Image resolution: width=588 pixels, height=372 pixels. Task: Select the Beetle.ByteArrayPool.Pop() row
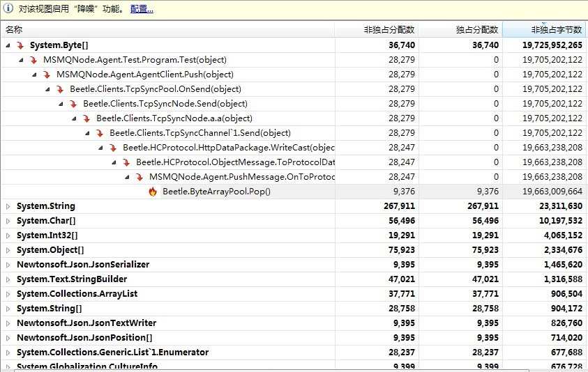[x=294, y=192]
